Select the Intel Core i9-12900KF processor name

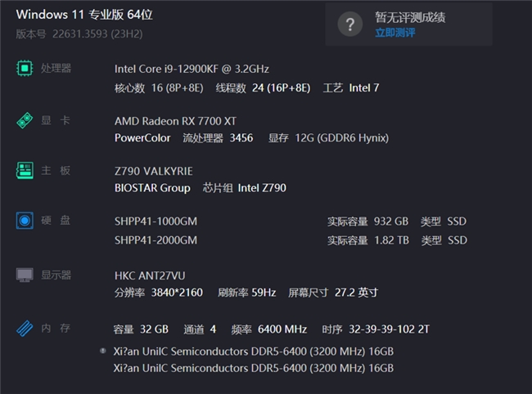192,69
